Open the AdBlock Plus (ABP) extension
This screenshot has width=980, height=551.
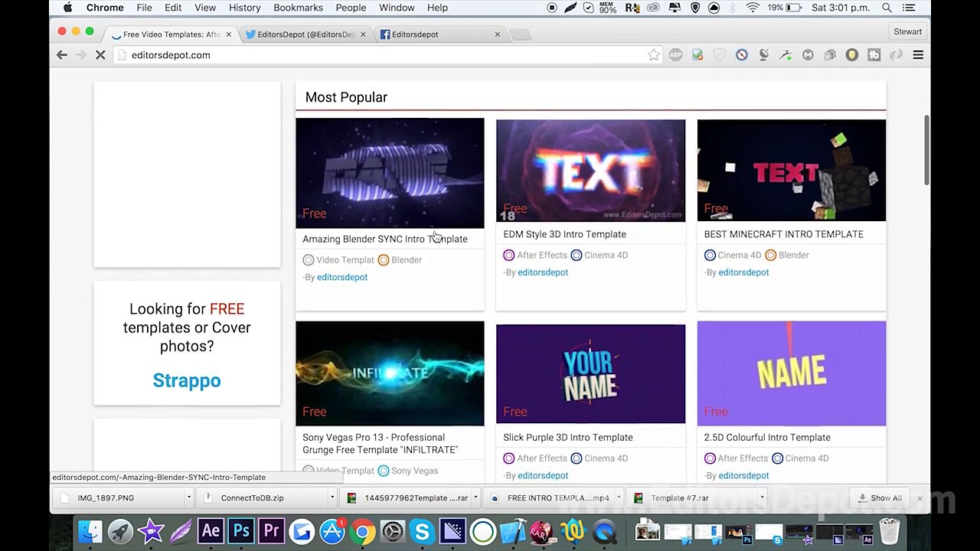tap(675, 55)
